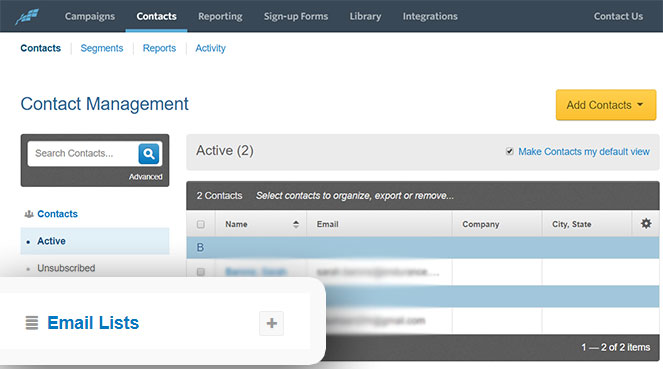Open the Campaigns menu

(90, 16)
